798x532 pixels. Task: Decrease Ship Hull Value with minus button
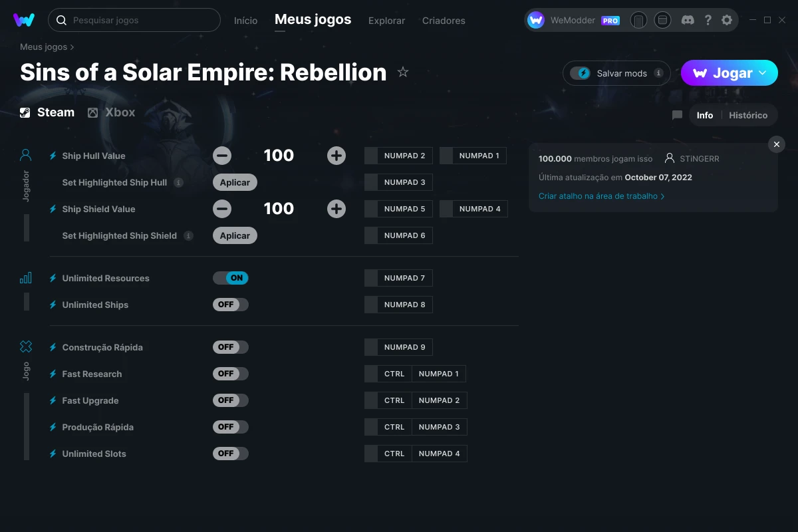coord(222,156)
